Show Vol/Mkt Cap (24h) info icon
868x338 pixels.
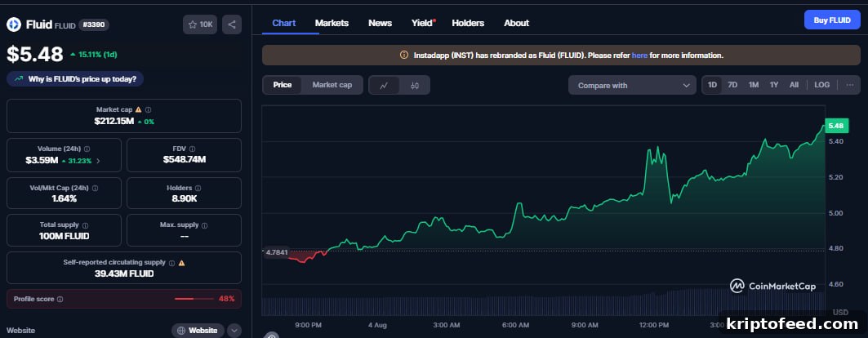coord(96,188)
